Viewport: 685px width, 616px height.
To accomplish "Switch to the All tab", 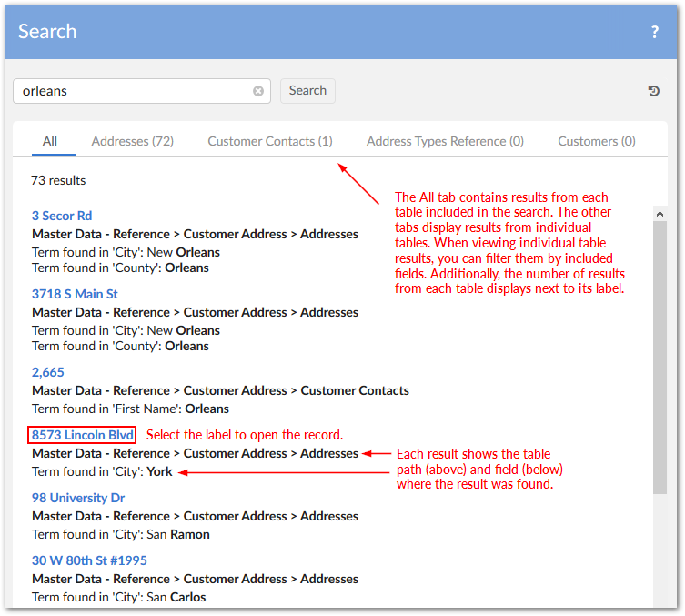I will [50, 141].
